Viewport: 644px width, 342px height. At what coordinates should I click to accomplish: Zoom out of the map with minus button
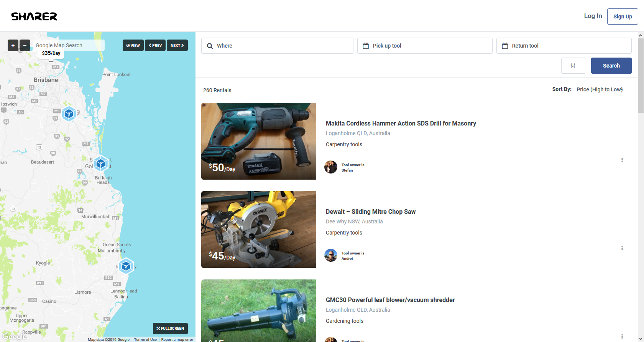25,45
